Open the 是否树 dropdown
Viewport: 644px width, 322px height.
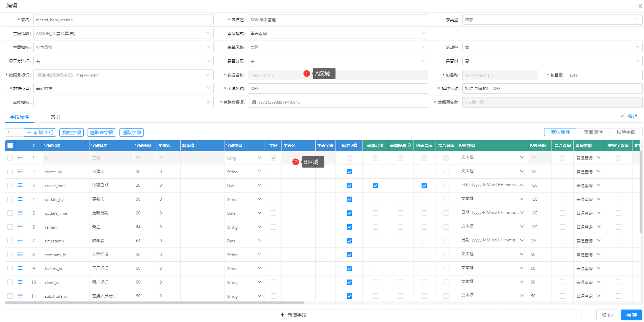pos(553,61)
